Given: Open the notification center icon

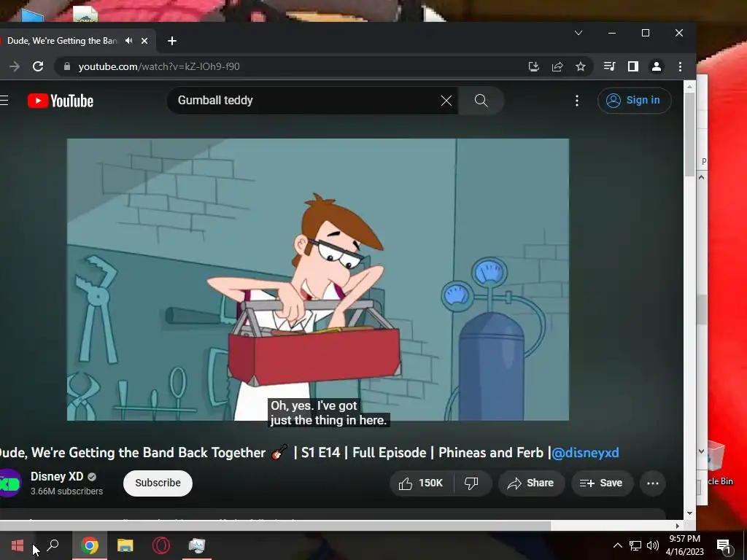Looking at the screenshot, I should point(724,545).
